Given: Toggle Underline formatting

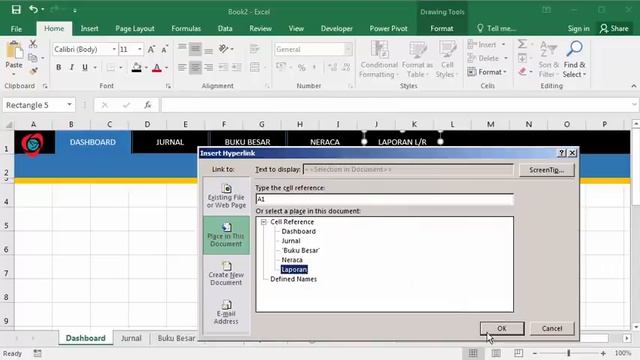Looking at the screenshot, I should pyautogui.click(x=85, y=67).
